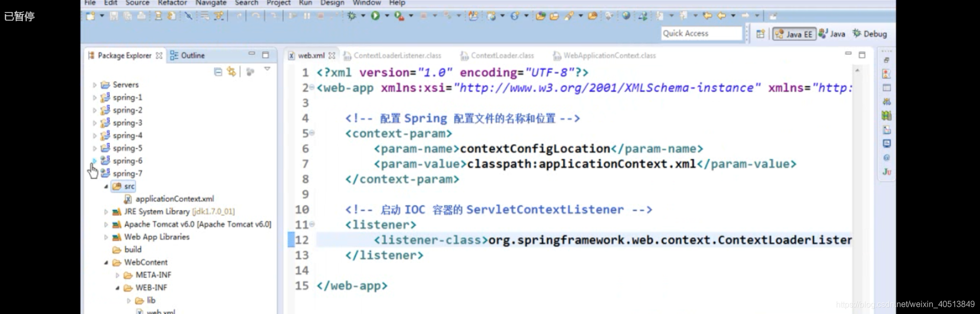Expand JRE System Library node
The width and height of the screenshot is (980, 314).
coord(106,212)
